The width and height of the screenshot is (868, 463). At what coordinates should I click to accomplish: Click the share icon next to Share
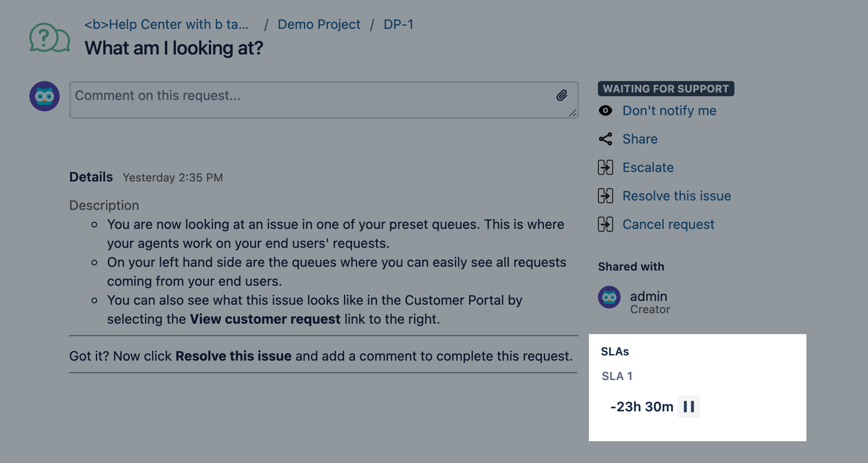point(606,139)
